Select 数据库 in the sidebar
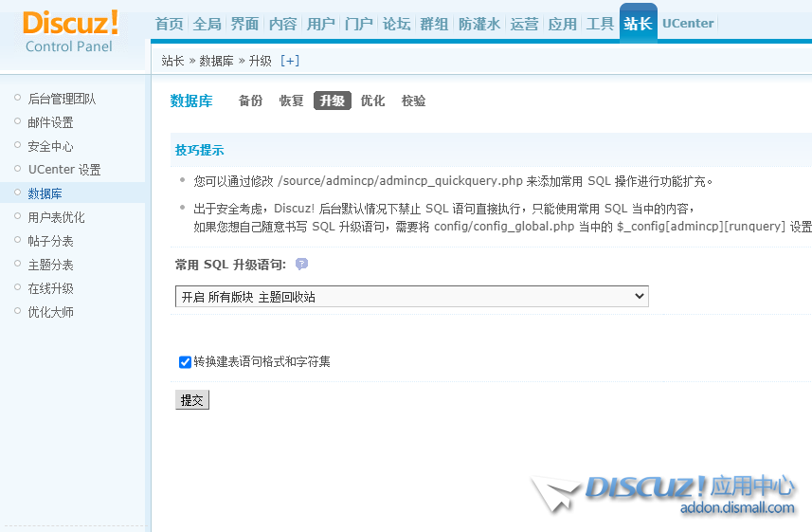 pos(45,193)
